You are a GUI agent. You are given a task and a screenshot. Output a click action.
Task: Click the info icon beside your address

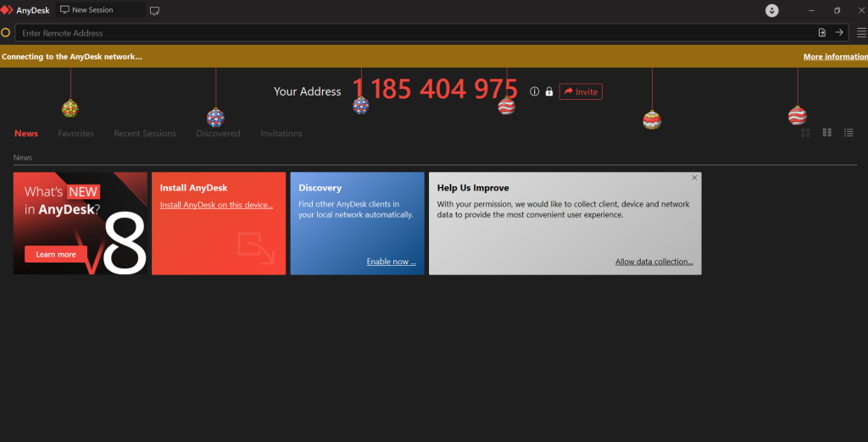pos(534,91)
